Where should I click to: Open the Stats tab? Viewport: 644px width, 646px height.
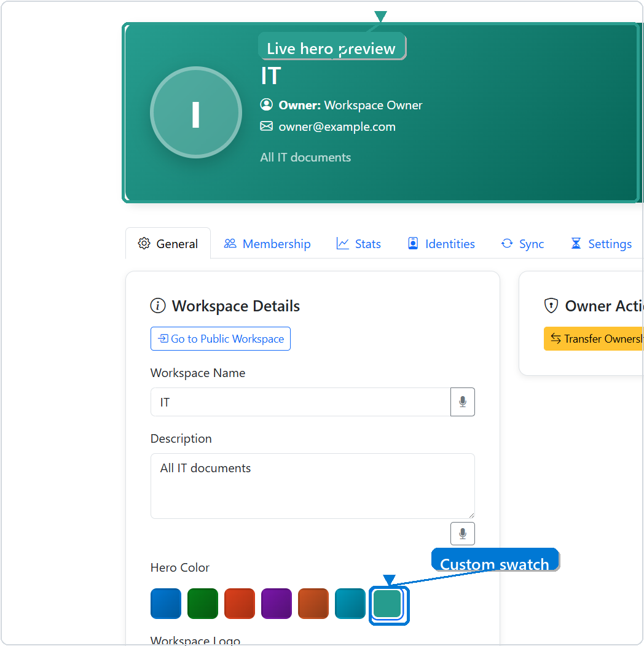pyautogui.click(x=358, y=244)
